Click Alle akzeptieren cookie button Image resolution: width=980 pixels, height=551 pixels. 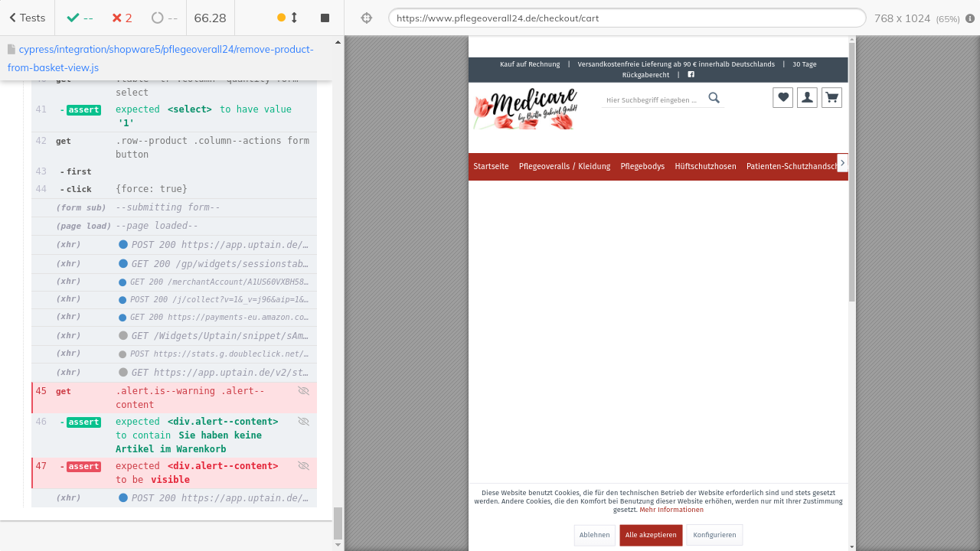(651, 535)
